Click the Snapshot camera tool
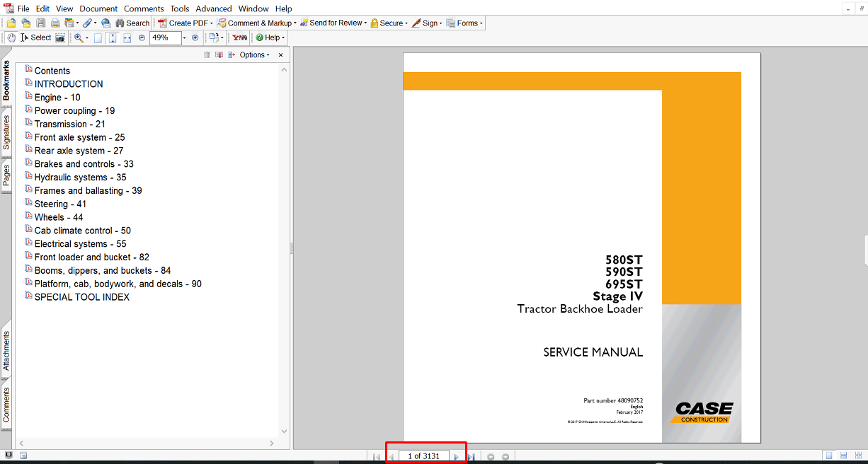 click(60, 37)
